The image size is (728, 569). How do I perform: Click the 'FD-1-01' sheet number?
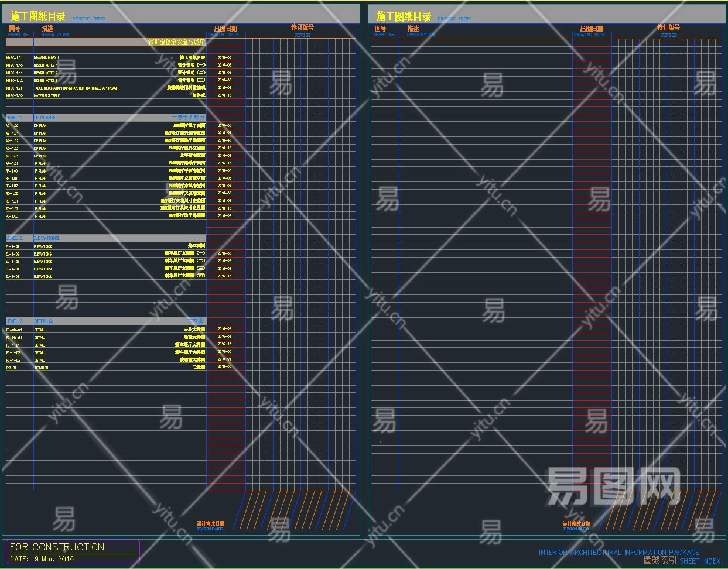point(14,345)
